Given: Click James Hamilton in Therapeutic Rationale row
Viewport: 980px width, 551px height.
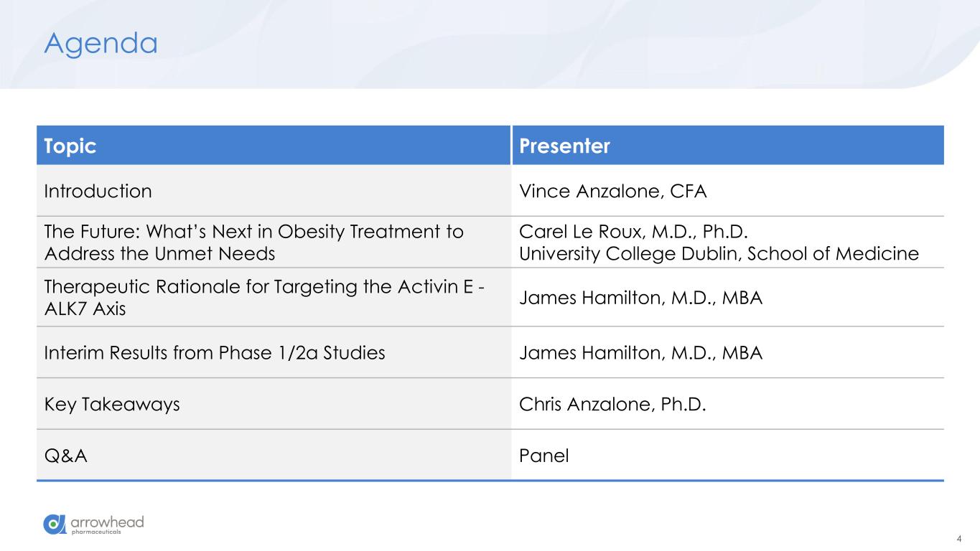Looking at the screenshot, I should 640,296.
